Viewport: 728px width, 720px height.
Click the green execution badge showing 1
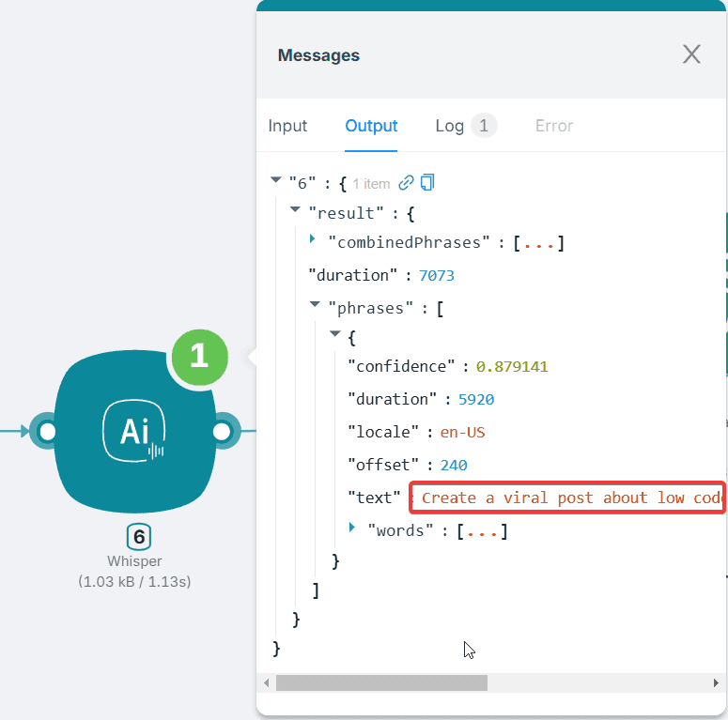tap(198, 356)
